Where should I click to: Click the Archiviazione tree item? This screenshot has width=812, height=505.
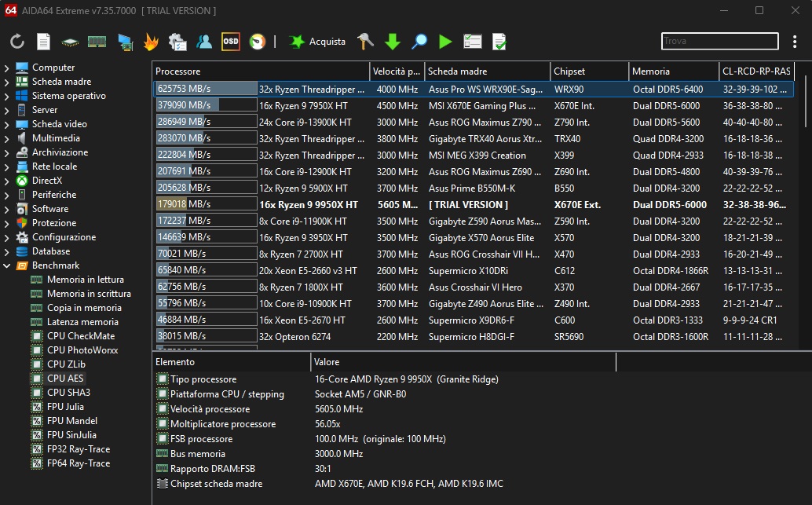60,152
